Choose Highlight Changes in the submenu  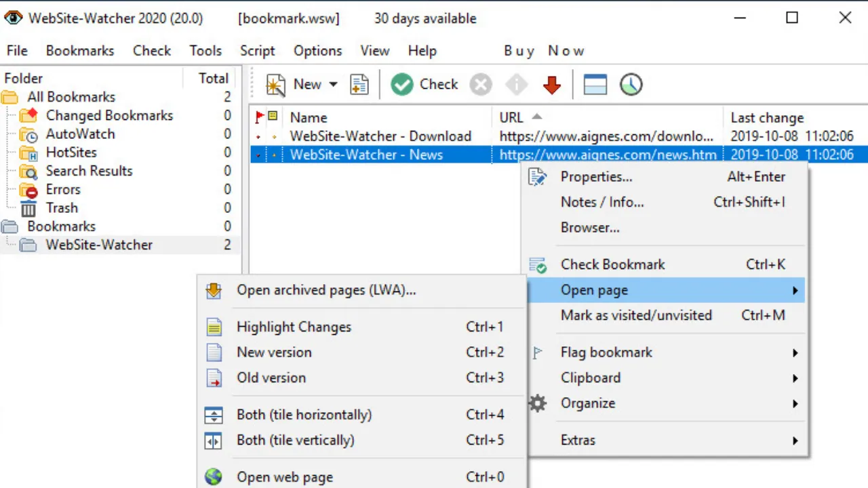(361, 327)
